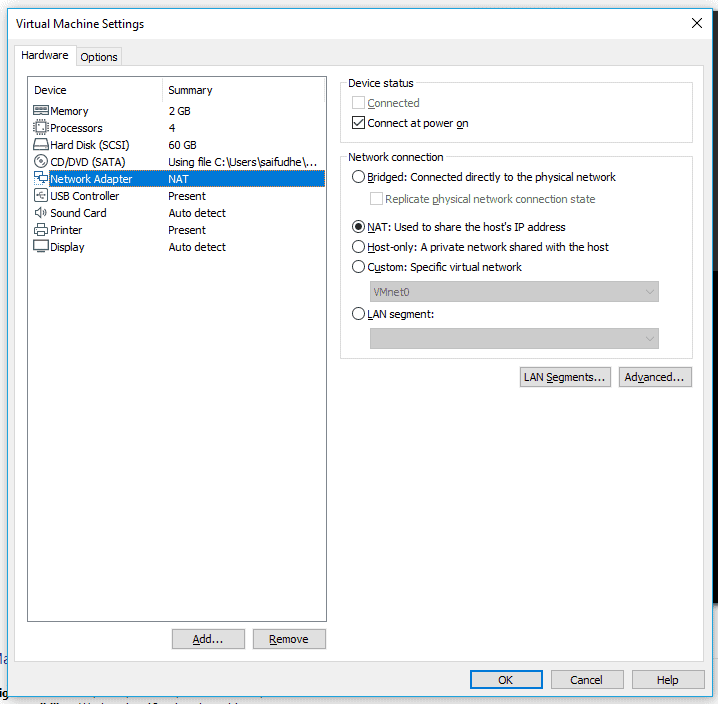The width and height of the screenshot is (718, 704).
Task: Select the Hard Disk (SCSI) label
Action: (x=90, y=145)
